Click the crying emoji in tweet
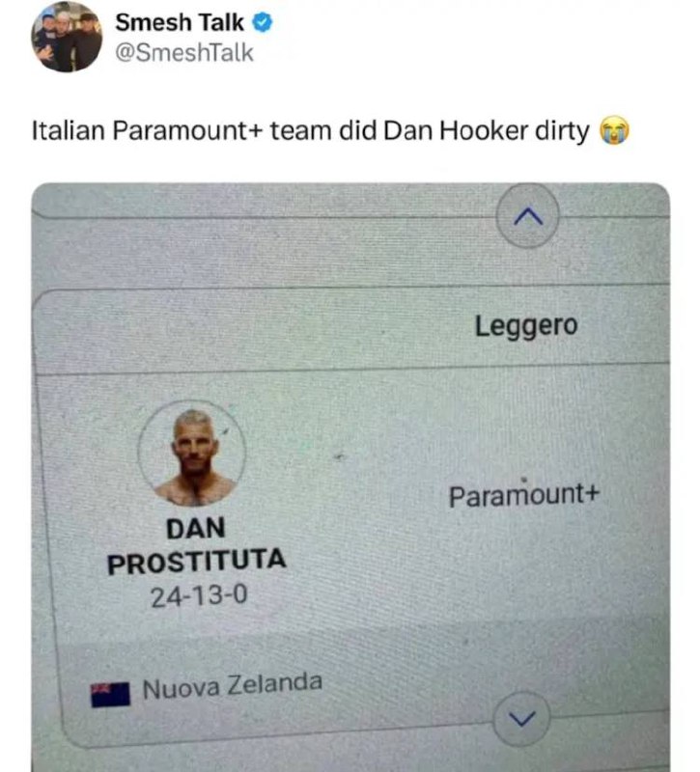Viewport: 700px width, 772px height. click(x=614, y=130)
